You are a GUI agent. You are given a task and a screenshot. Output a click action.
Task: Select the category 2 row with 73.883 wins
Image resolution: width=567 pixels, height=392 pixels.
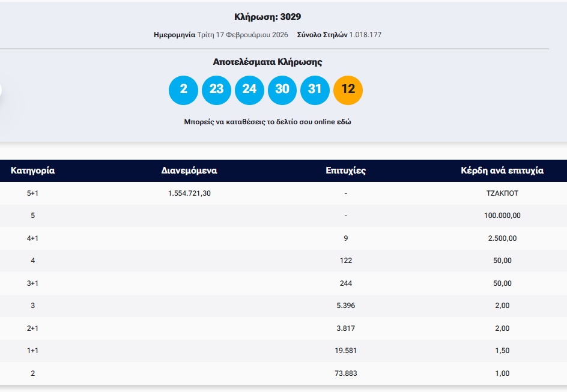point(283,373)
